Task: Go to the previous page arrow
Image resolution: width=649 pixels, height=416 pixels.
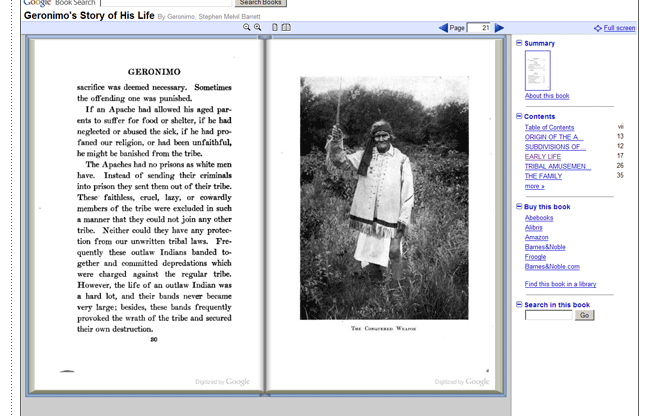Action: pyautogui.click(x=443, y=28)
